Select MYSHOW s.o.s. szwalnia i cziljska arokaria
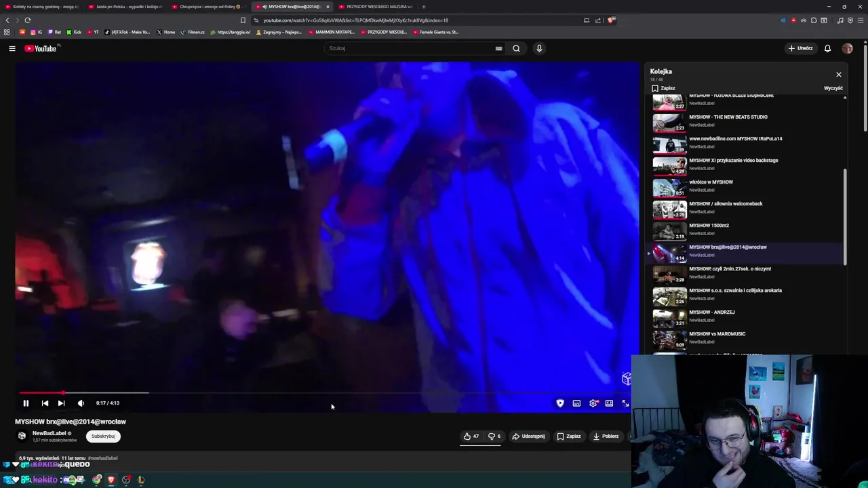868x488 pixels. (746, 296)
